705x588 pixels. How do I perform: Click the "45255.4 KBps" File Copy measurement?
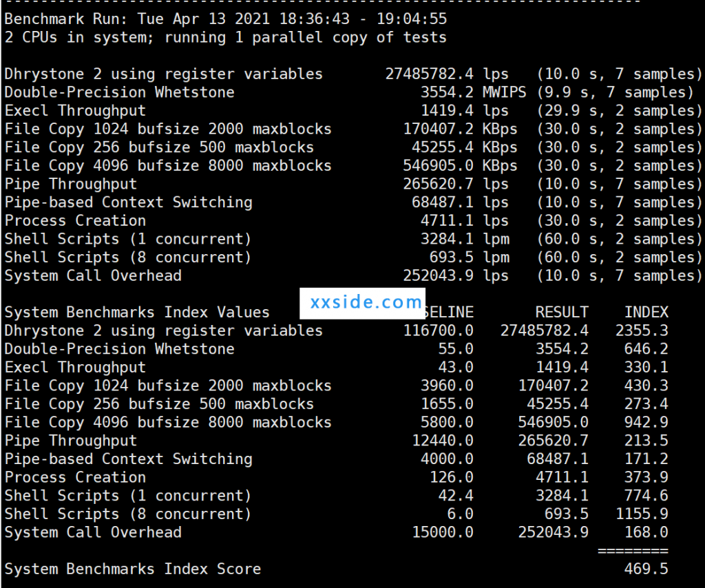465,147
